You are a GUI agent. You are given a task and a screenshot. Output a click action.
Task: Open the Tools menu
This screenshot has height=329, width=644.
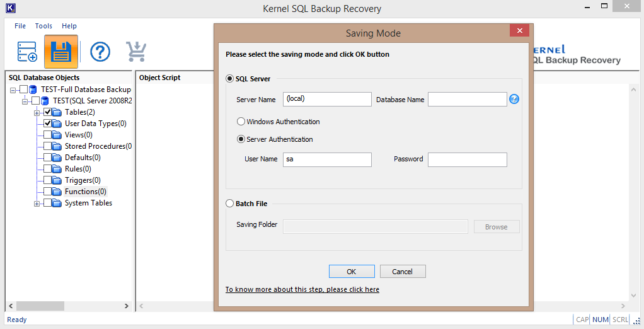click(43, 26)
